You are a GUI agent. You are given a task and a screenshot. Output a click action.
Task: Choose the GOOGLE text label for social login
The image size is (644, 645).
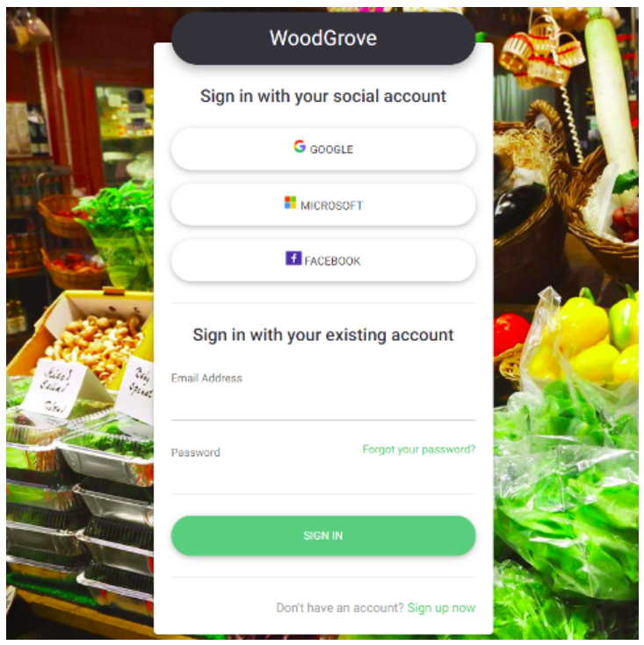click(x=331, y=149)
